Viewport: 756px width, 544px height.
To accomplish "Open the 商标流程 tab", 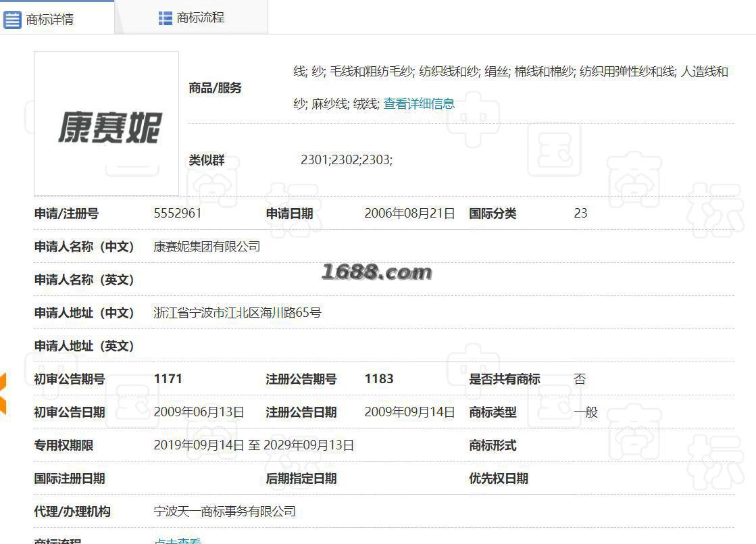I will (191, 18).
